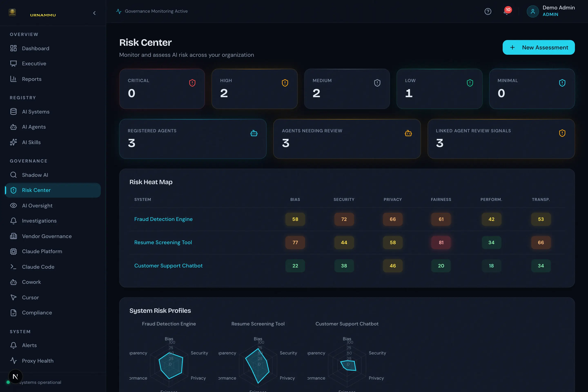Open the Customer Support Chatbot link
The height and width of the screenshot is (392, 588).
pyautogui.click(x=168, y=266)
